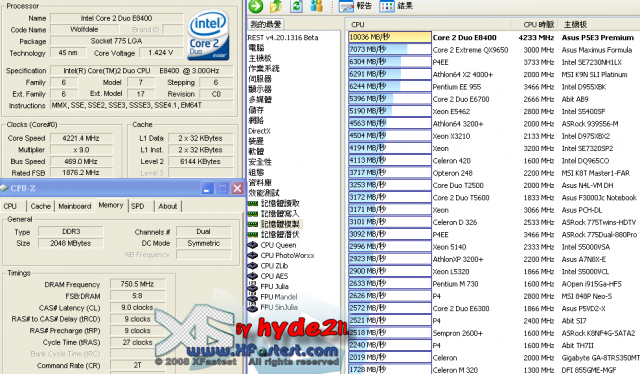The width and height of the screenshot is (640, 374).
Task: Click the users toolbar icon
Action: click(x=316, y=6)
